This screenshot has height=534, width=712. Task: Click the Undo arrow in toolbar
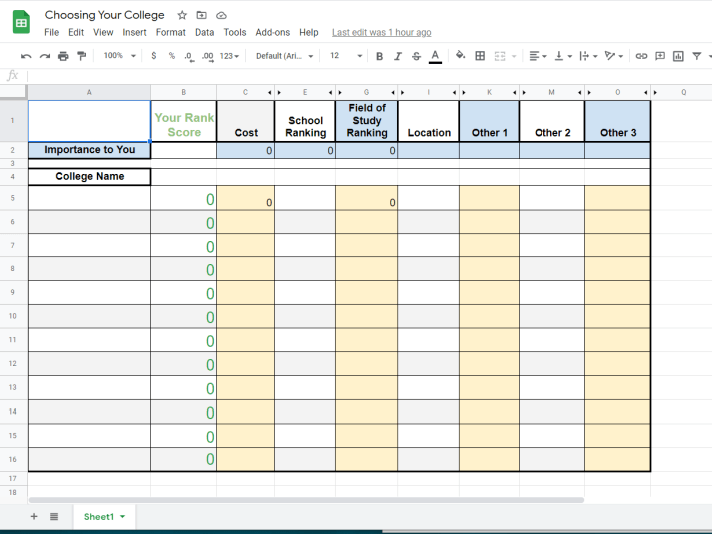point(26,56)
